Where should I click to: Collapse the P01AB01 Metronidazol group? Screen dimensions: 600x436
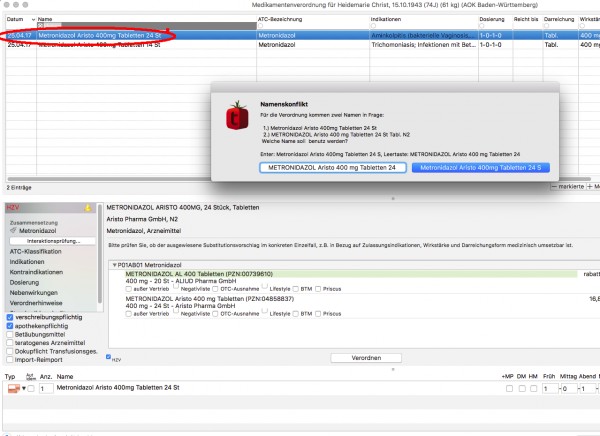114,265
